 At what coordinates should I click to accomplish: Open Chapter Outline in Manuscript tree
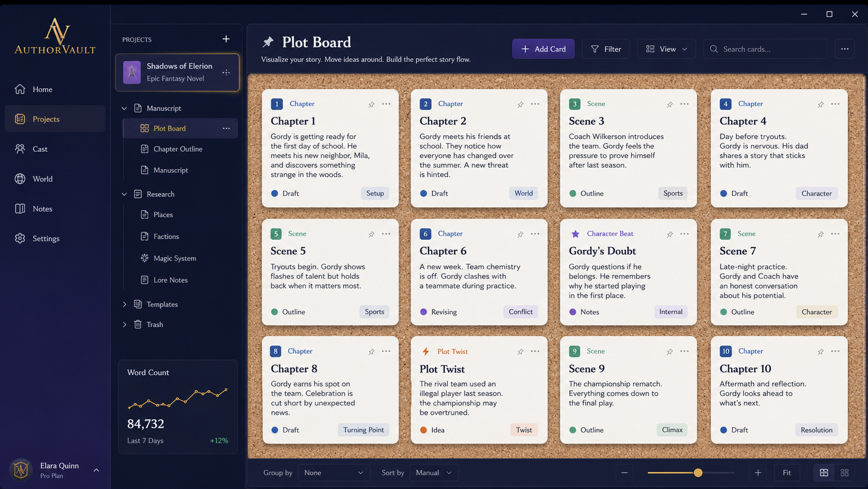[178, 149]
